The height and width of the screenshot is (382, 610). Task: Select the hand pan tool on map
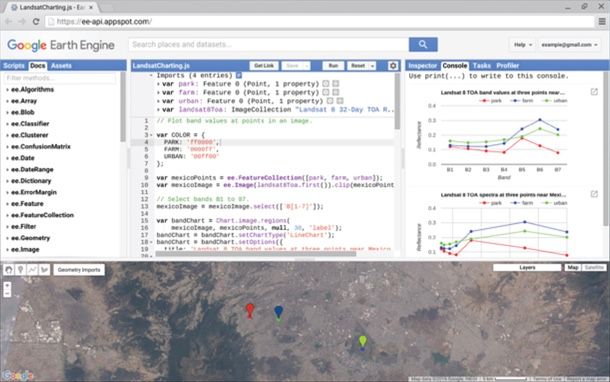click(9, 270)
